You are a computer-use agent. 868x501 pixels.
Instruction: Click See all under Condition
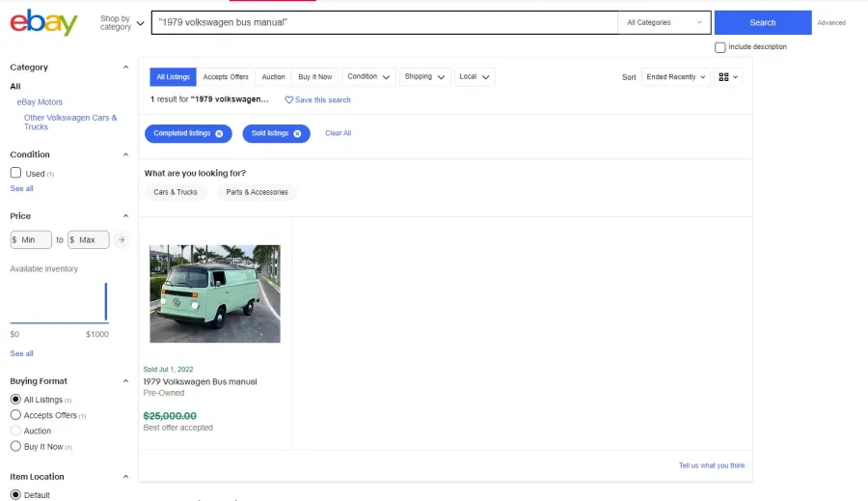click(21, 188)
